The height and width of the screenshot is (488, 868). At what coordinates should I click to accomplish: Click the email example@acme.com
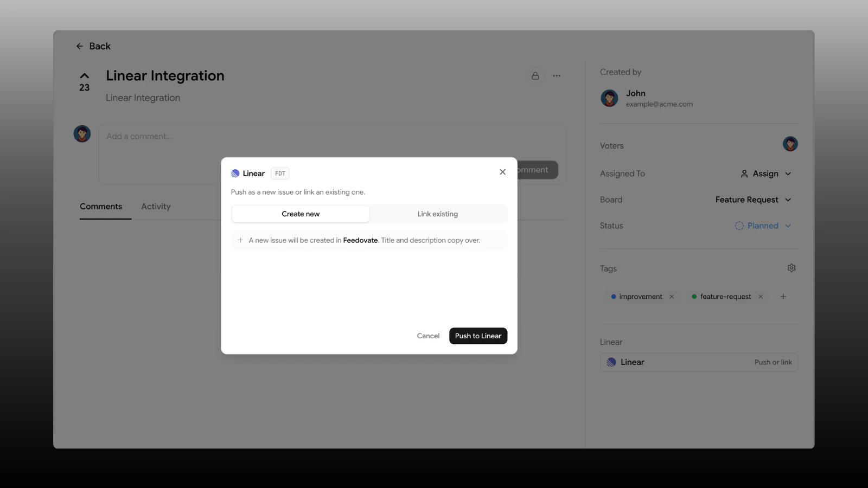click(659, 104)
